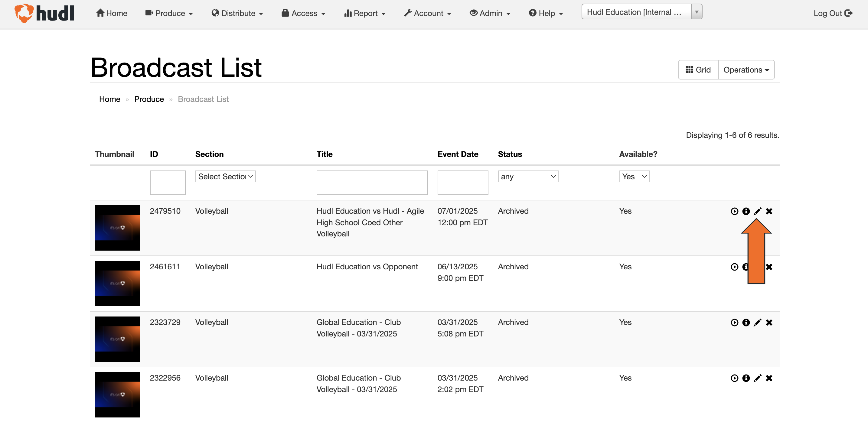Delete broadcast 2323729 with X icon

click(769, 322)
